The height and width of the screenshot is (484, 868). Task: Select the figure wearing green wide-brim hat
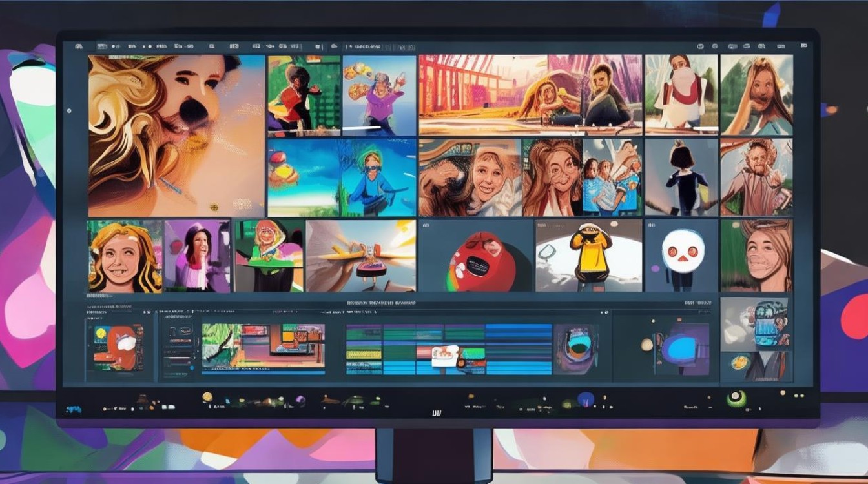tap(269, 256)
